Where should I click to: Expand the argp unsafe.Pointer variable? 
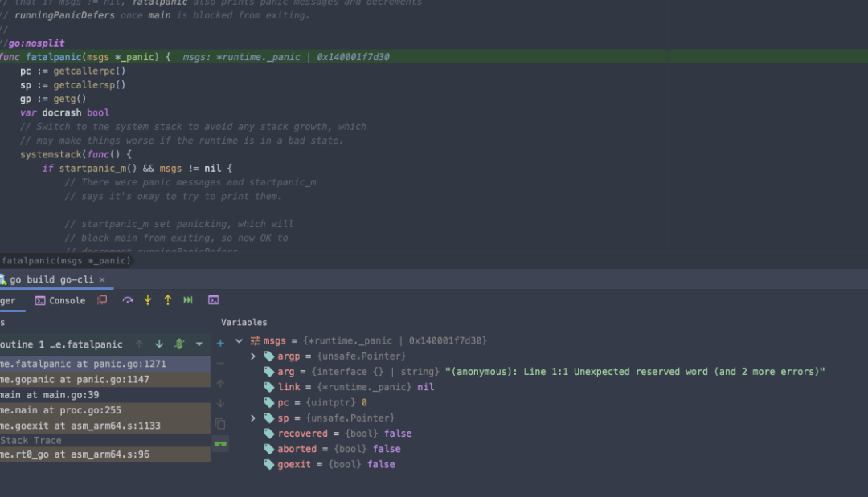pyautogui.click(x=253, y=356)
